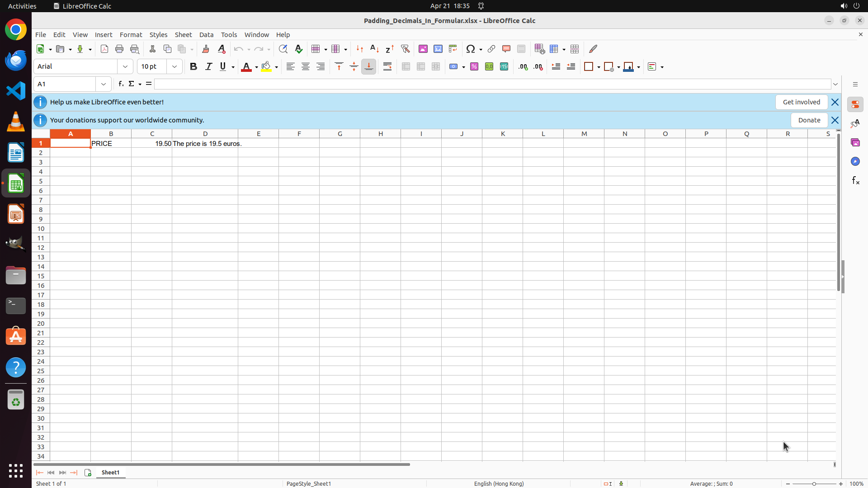Open the font size dropdown
The image size is (868, 488).
tap(175, 67)
